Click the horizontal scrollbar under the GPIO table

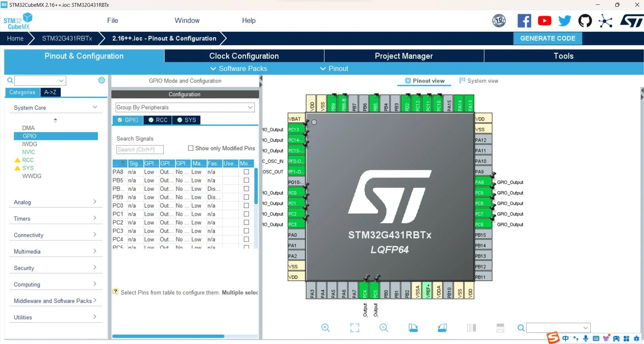(168, 336)
